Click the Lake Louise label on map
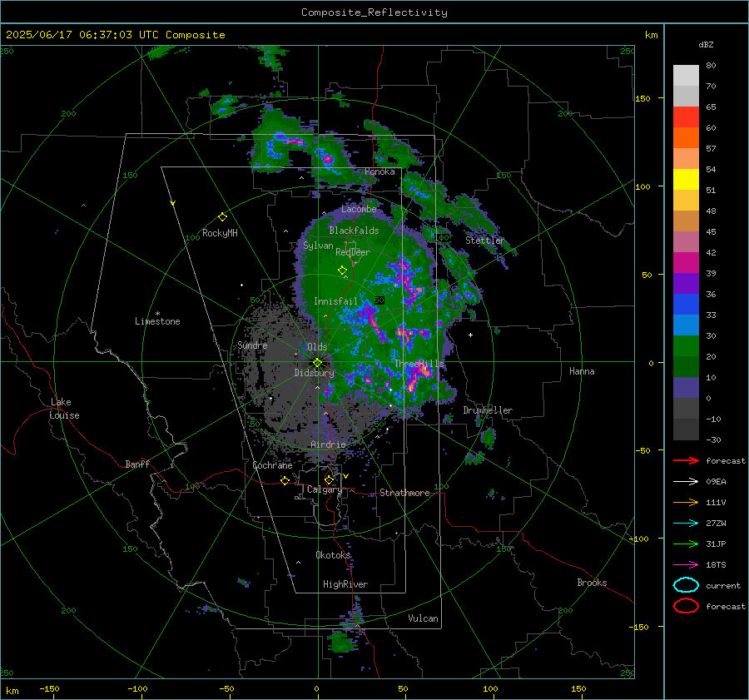749x700 pixels. point(64,409)
